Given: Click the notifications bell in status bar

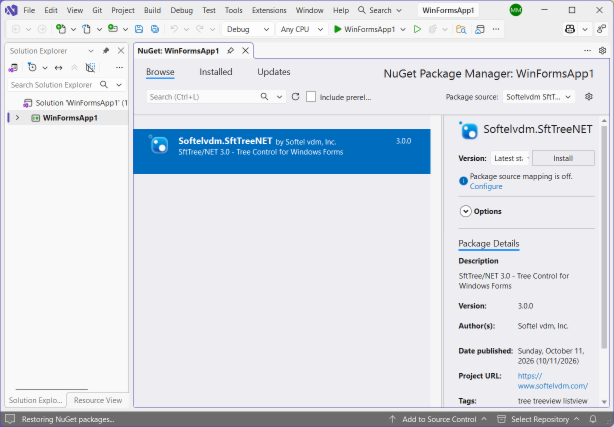Looking at the screenshot, I should (x=593, y=419).
